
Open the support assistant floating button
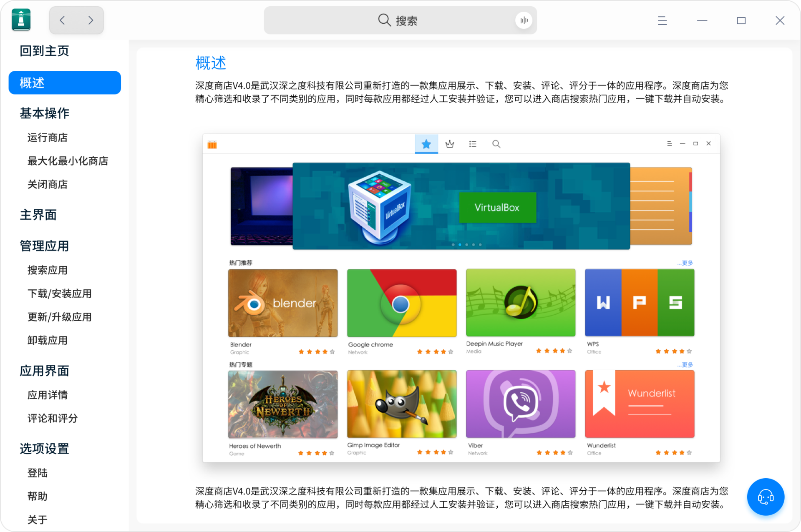pyautogui.click(x=766, y=497)
